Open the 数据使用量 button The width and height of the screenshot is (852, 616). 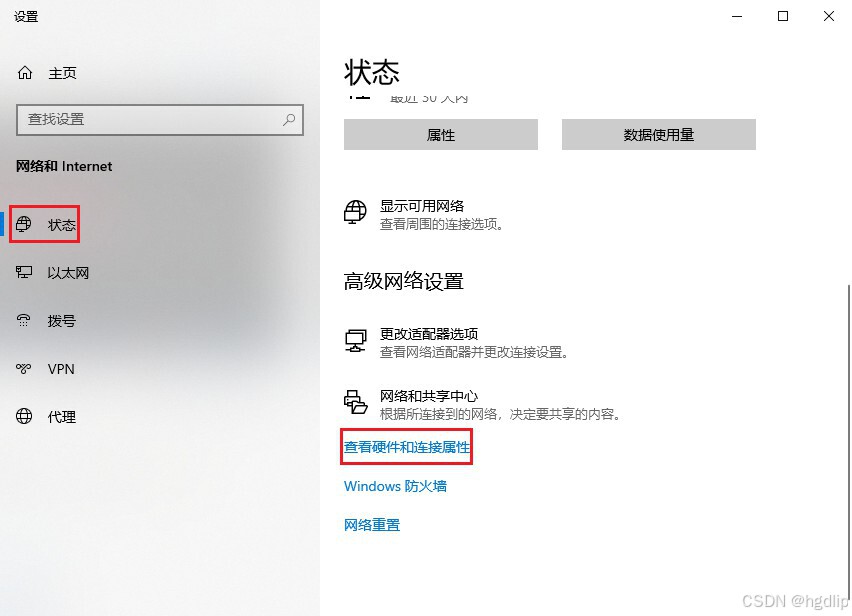pyautogui.click(x=659, y=135)
